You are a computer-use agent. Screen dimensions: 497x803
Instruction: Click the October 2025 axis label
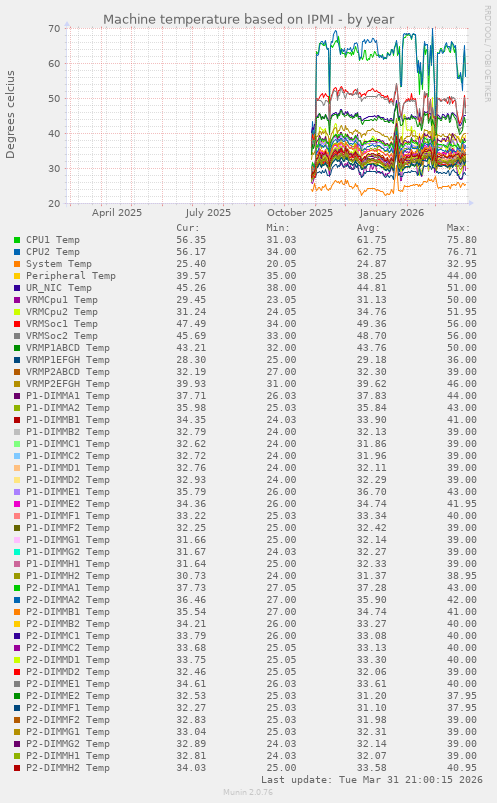coord(300,213)
